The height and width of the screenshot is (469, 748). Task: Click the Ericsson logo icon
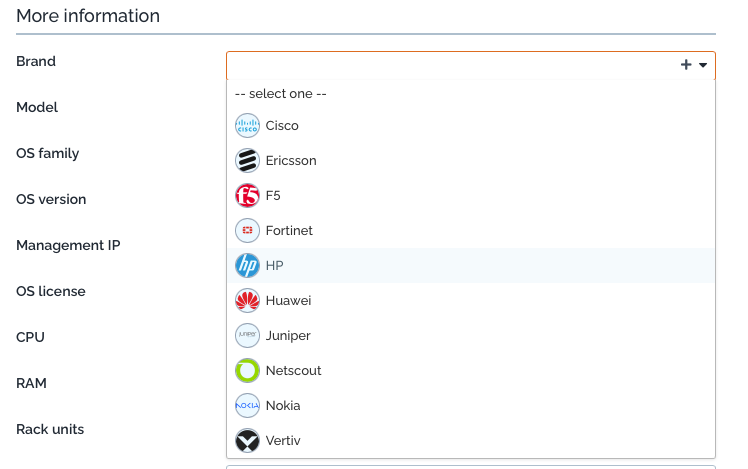click(x=247, y=161)
